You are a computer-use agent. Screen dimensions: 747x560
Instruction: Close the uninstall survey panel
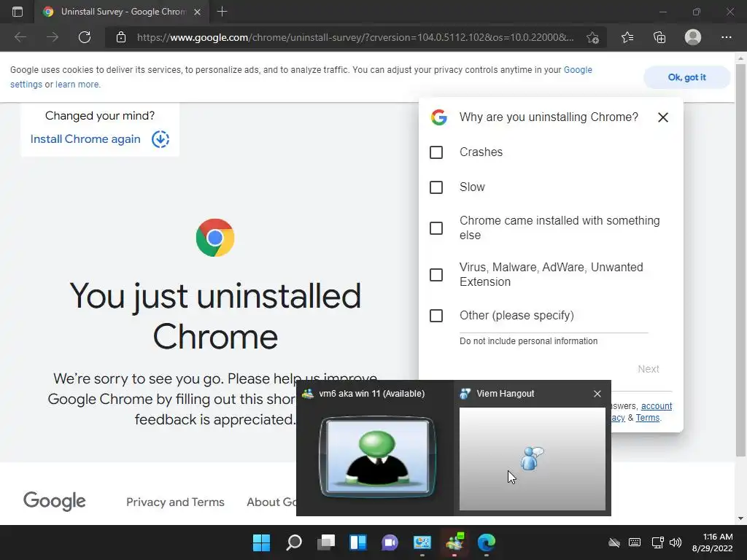pos(662,117)
